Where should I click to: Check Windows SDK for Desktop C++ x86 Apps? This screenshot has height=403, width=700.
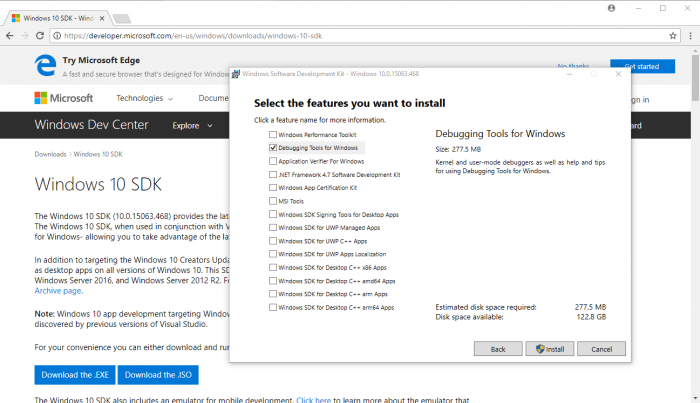click(273, 267)
